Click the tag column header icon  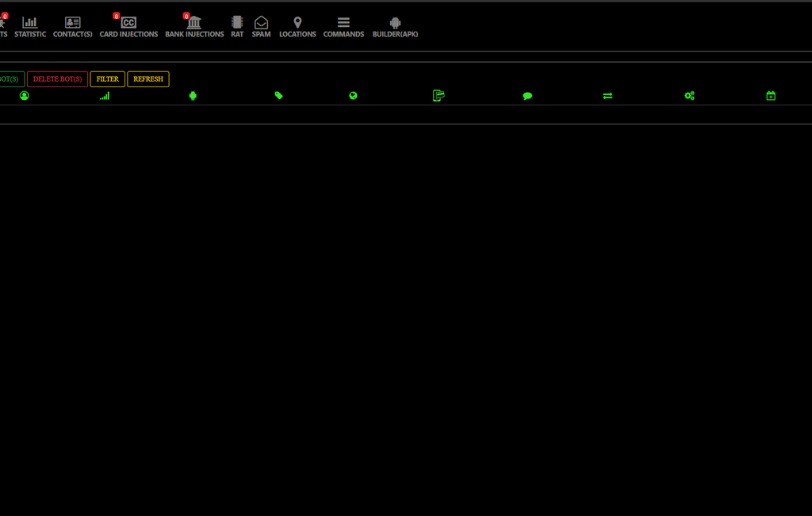point(278,95)
